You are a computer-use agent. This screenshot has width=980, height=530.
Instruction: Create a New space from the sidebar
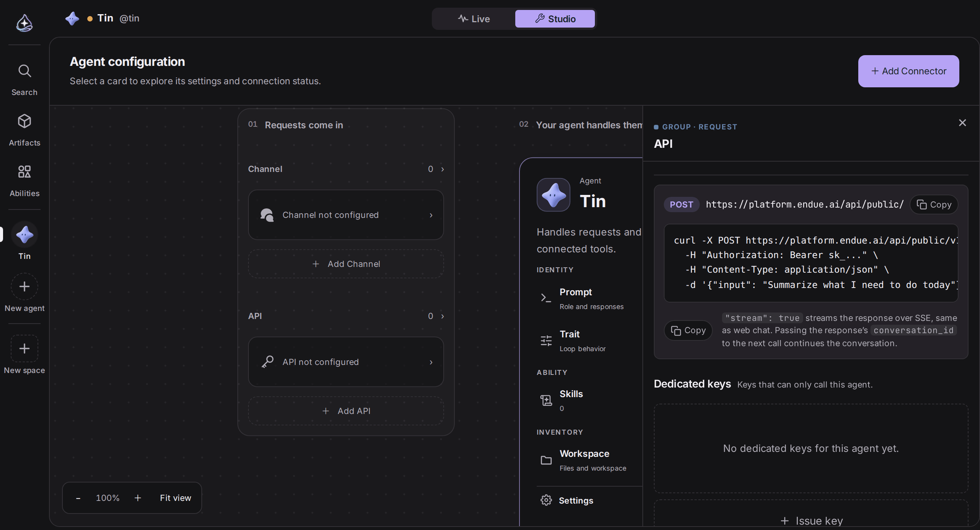click(24, 355)
